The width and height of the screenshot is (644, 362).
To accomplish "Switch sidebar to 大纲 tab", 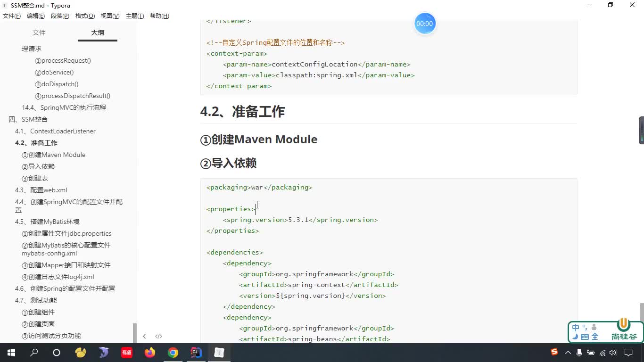I will pyautogui.click(x=98, y=33).
